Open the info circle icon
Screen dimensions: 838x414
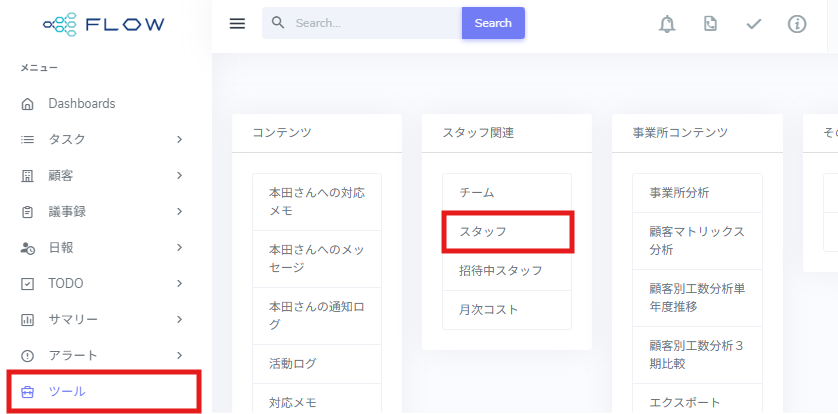(797, 24)
